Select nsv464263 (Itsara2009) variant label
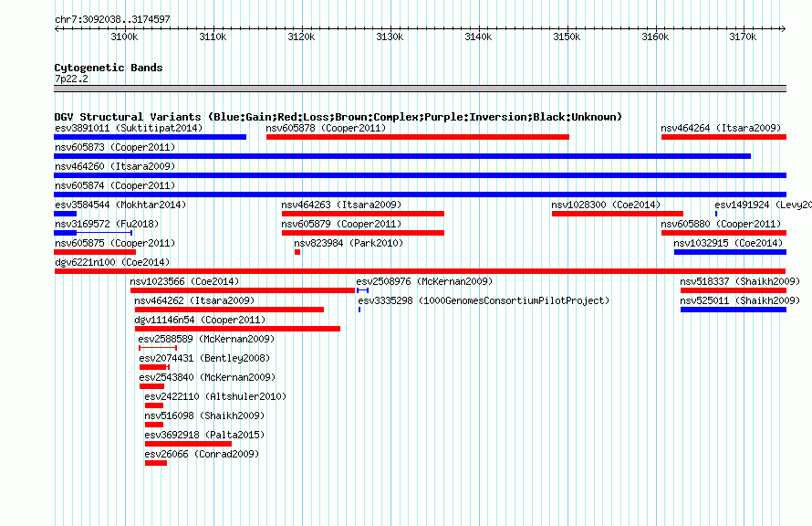The image size is (812, 526). point(341,205)
